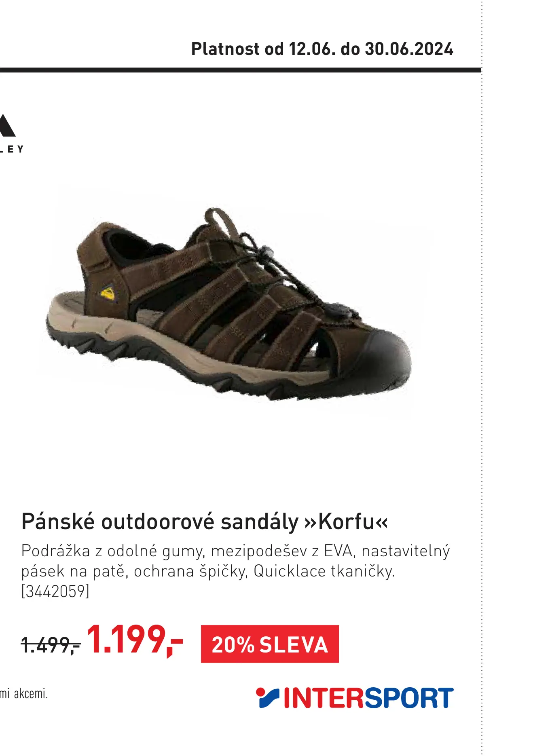Click the yellow logo patch on sandal heel
550x756 pixels.
point(108,292)
